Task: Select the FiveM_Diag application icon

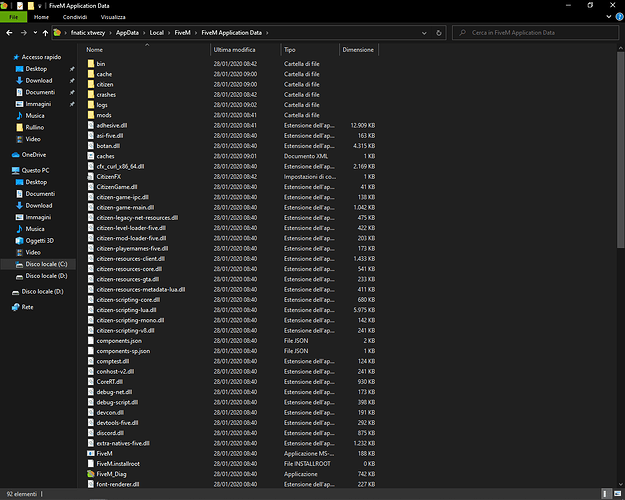Action: 91,474
